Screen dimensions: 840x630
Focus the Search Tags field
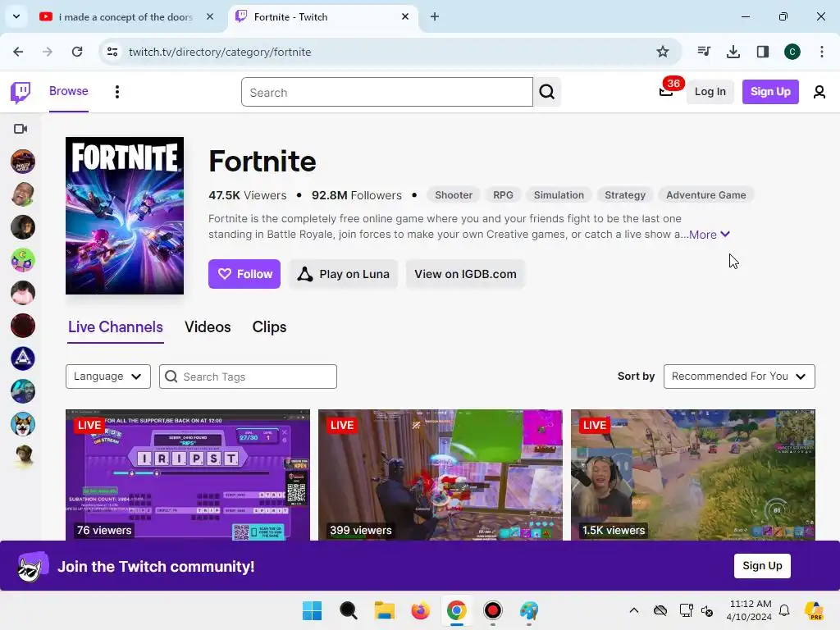(x=248, y=377)
